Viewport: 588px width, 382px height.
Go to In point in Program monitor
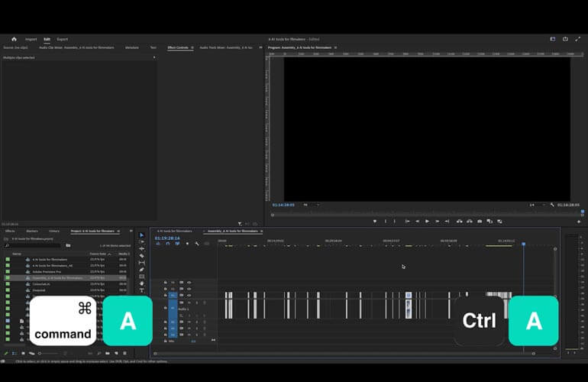pyautogui.click(x=407, y=222)
